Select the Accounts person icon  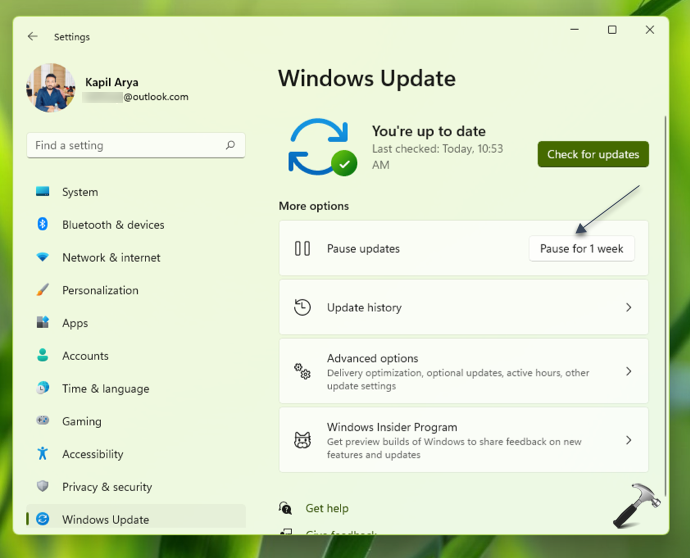pos(43,355)
